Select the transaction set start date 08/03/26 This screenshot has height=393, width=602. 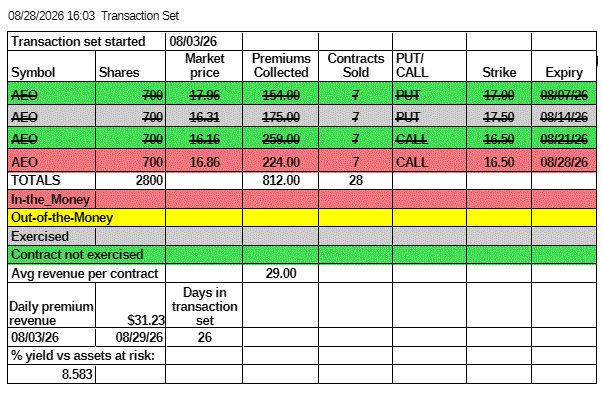204,41
